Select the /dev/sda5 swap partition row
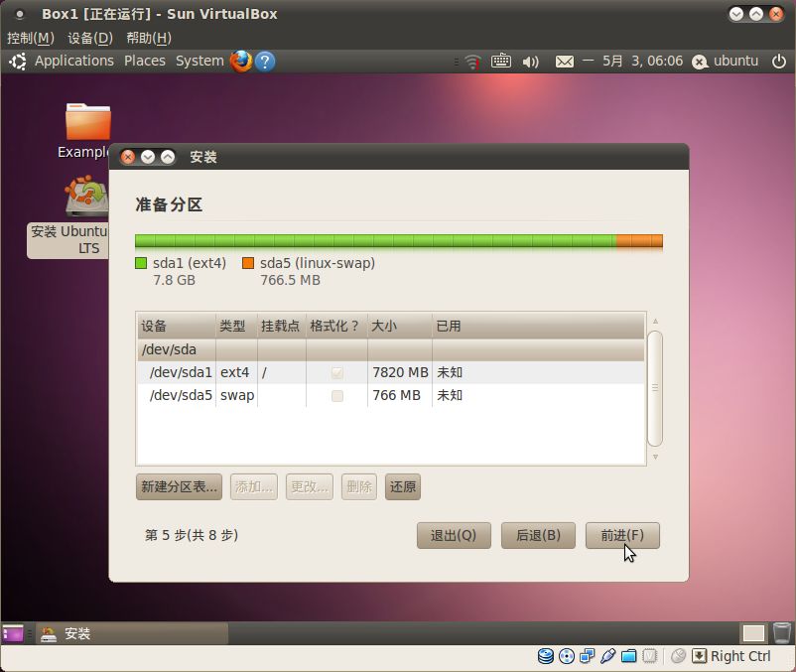The height and width of the screenshot is (672, 796). (390, 395)
